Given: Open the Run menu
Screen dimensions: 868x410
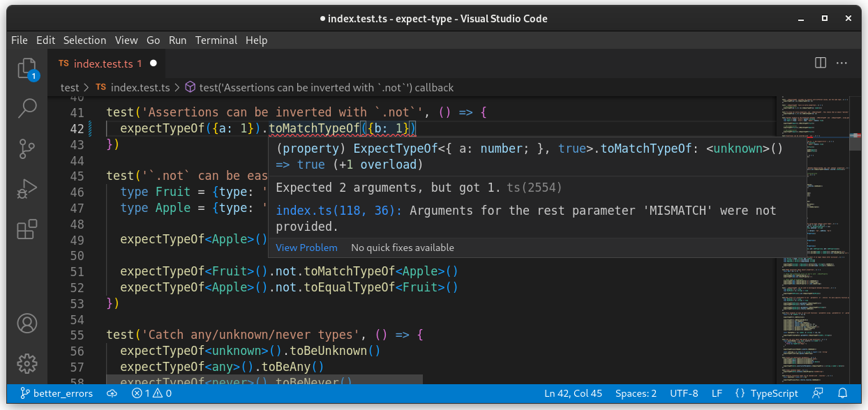Looking at the screenshot, I should [x=178, y=40].
